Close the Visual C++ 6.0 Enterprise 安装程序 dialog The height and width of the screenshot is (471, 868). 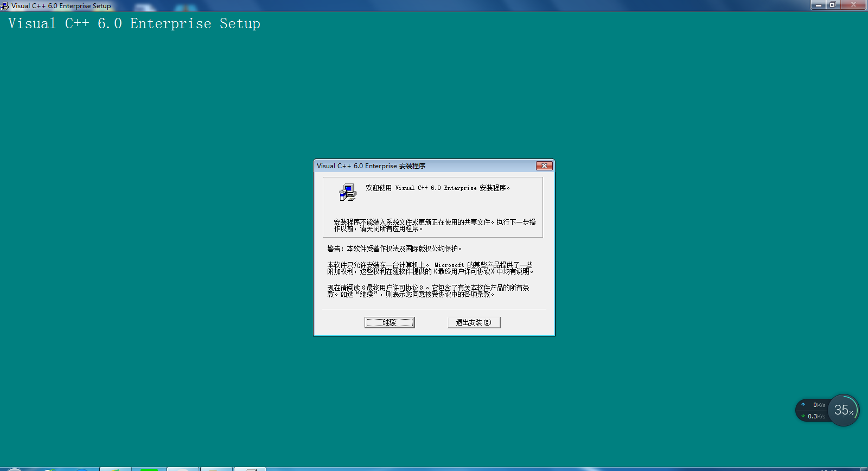point(544,166)
